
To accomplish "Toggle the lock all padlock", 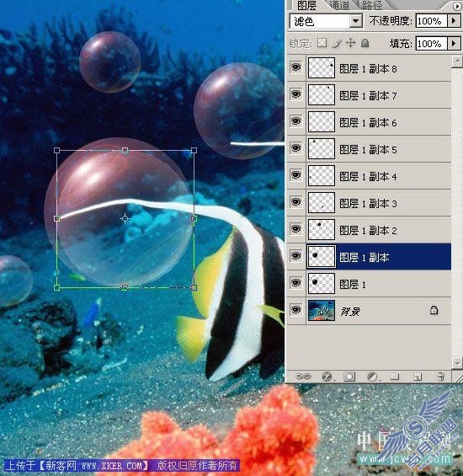I will click(365, 43).
